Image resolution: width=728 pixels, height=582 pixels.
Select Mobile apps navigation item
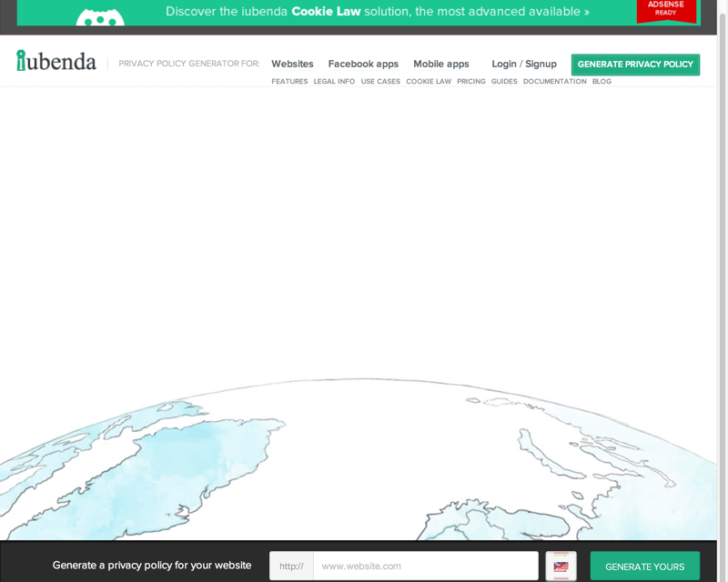441,64
